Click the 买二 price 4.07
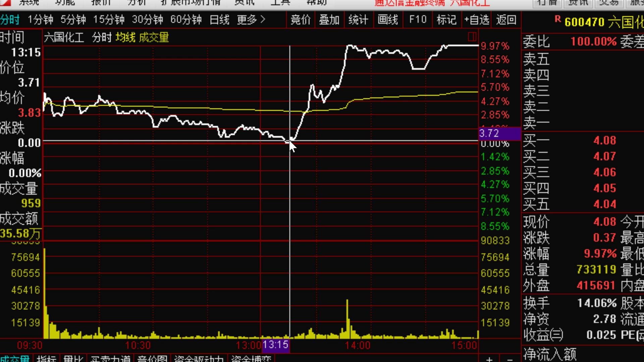This screenshot has height=362, width=644. pyautogui.click(x=605, y=156)
